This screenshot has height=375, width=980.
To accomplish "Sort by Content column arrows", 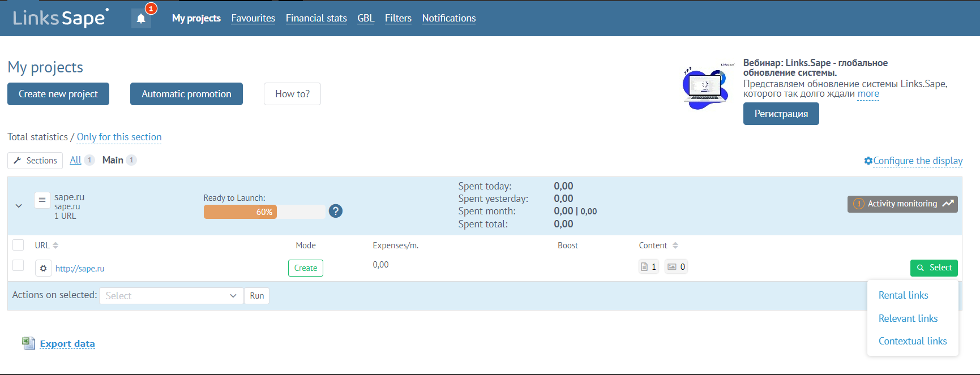I will click(675, 245).
